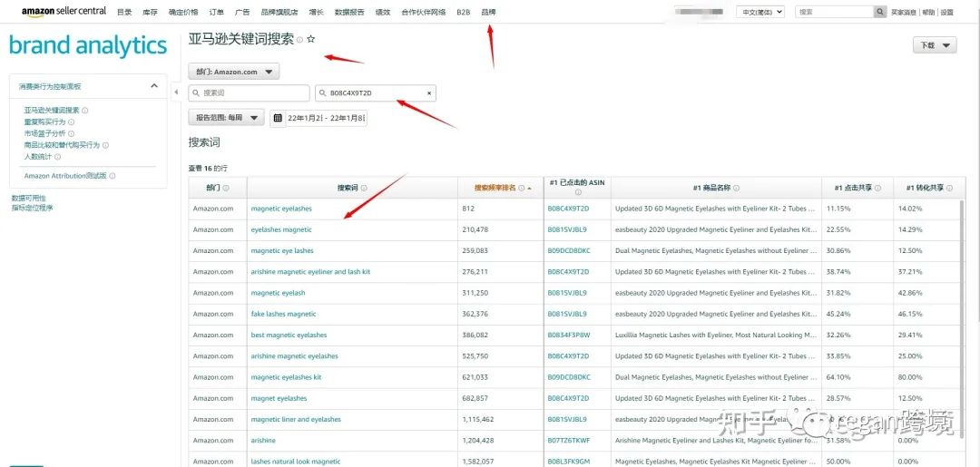Click the 指标定位程序 link
Viewport: 980px width, 467px height.
(33, 208)
